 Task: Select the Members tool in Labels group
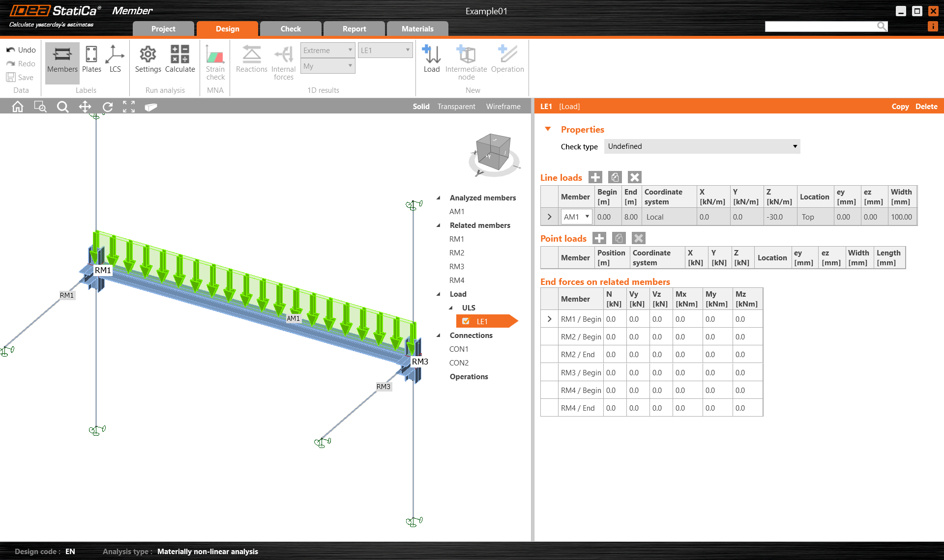point(61,61)
